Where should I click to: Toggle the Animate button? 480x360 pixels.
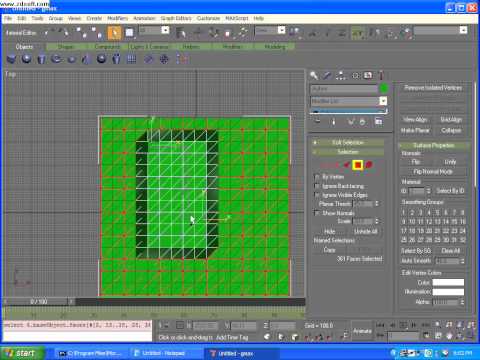(362, 331)
